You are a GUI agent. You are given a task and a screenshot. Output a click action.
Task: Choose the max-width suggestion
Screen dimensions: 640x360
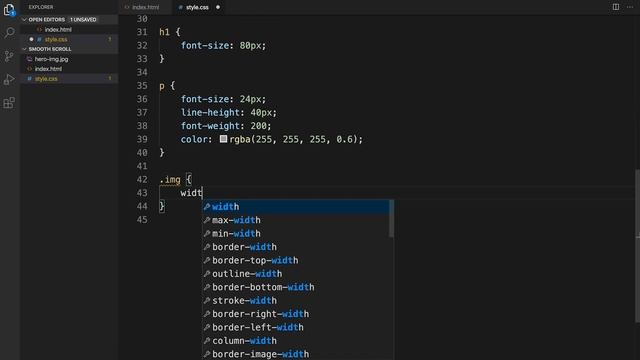[296, 220]
